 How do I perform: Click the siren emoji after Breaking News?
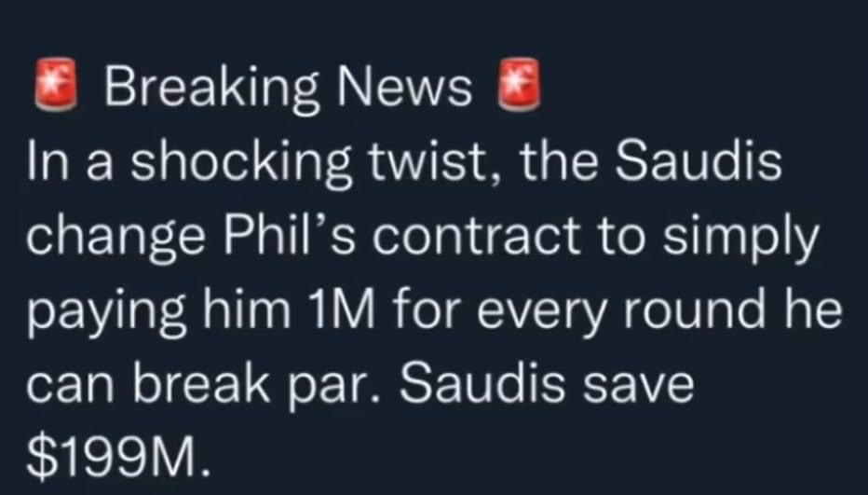519,84
